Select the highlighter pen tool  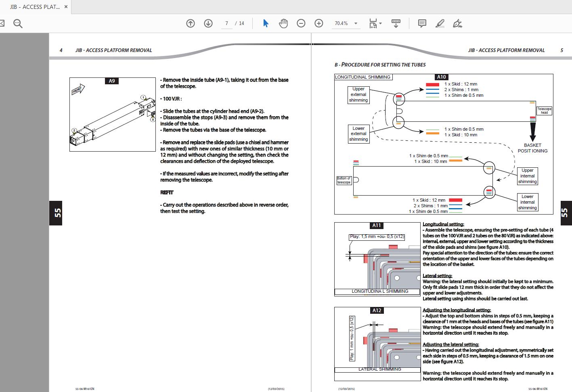click(440, 23)
